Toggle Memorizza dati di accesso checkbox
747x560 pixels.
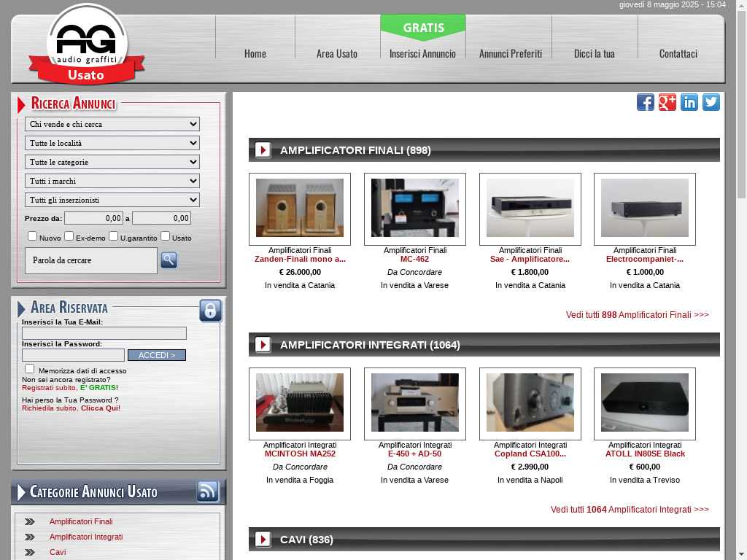29,368
